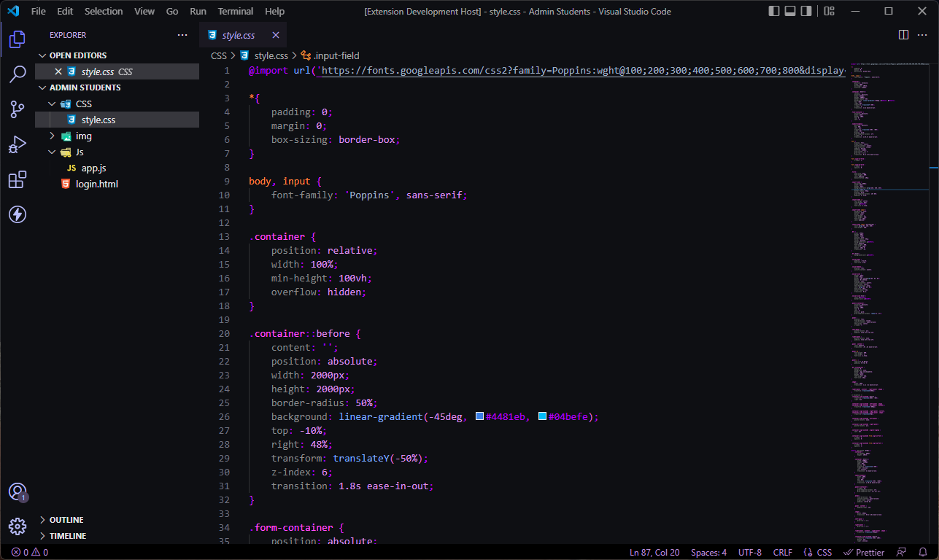The image size is (939, 560).
Task: Click Ln 87, Col 20 indicator
Action: click(654, 552)
